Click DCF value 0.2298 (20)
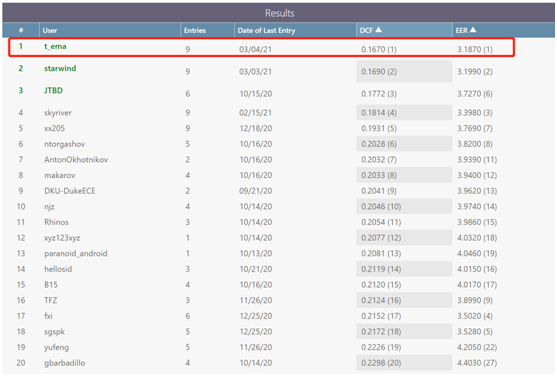Image resolution: width=557 pixels, height=376 pixels. pyautogui.click(x=381, y=363)
